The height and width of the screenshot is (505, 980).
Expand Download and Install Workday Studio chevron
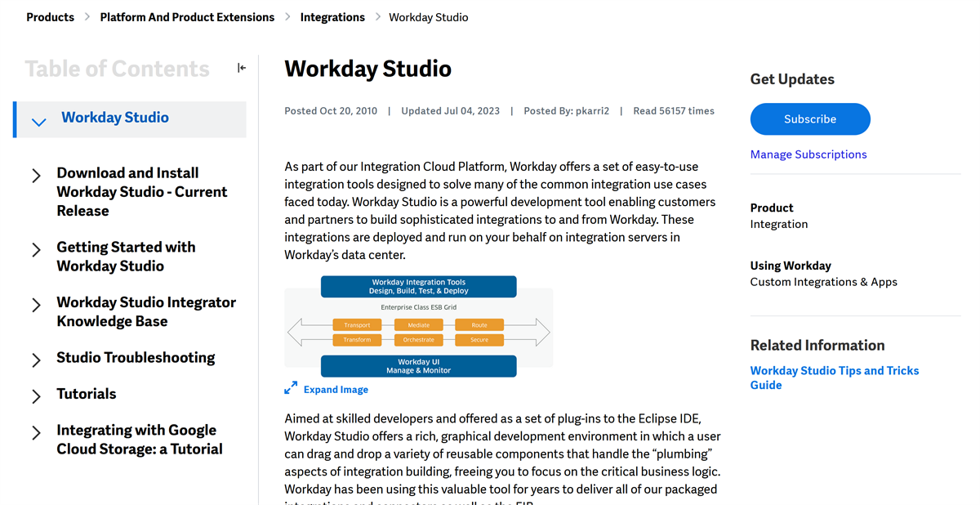click(x=36, y=176)
